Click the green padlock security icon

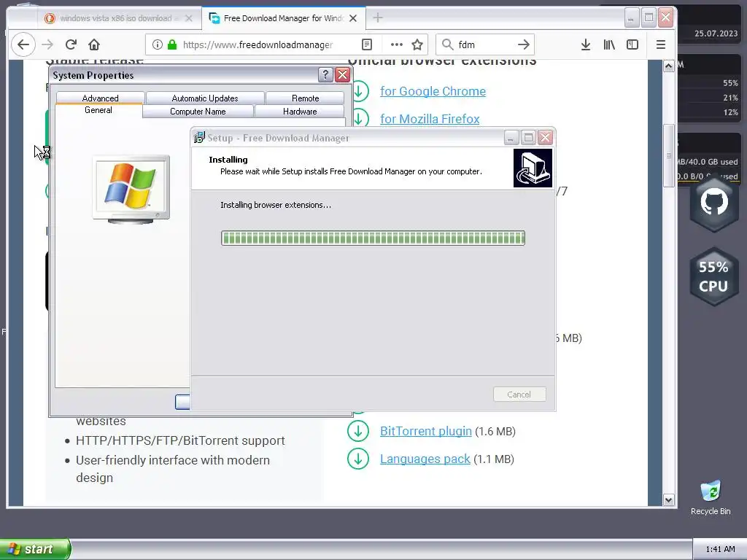172,44
